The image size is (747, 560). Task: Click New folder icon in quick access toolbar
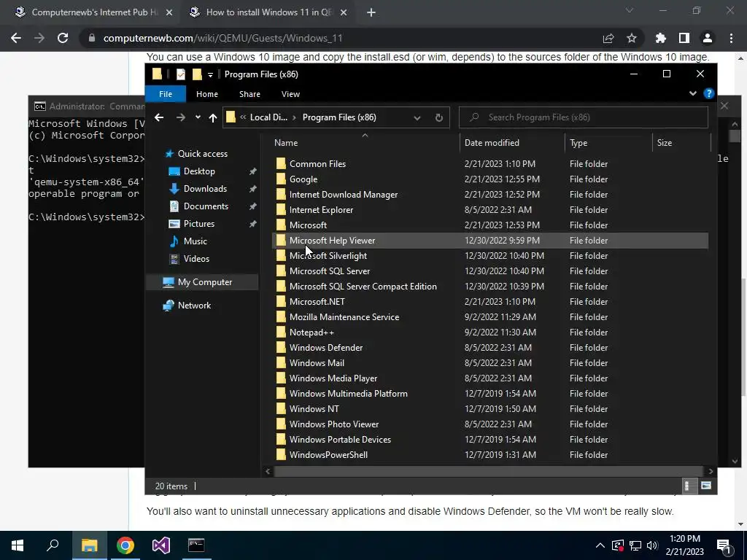197,74
